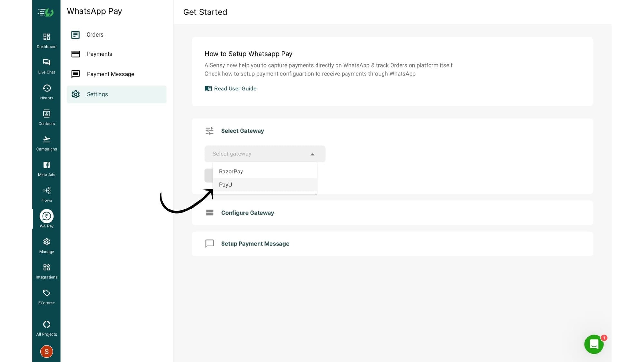The image size is (644, 362).
Task: Choose PayU from the gateway list
Action: (225, 185)
